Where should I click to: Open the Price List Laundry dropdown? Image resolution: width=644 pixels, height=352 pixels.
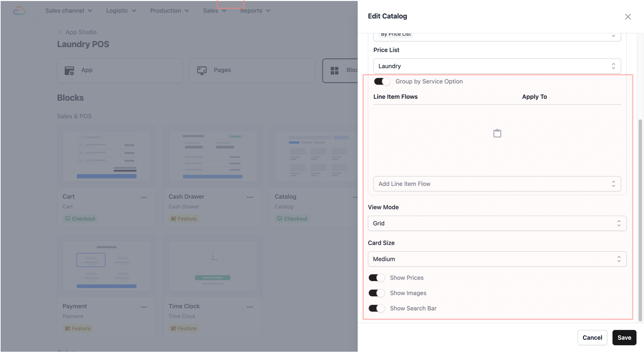point(497,66)
